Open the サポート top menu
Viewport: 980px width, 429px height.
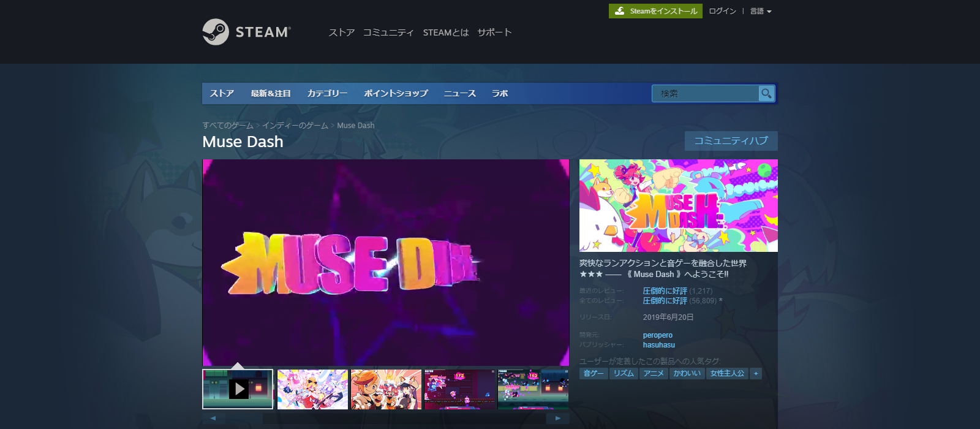coord(494,32)
